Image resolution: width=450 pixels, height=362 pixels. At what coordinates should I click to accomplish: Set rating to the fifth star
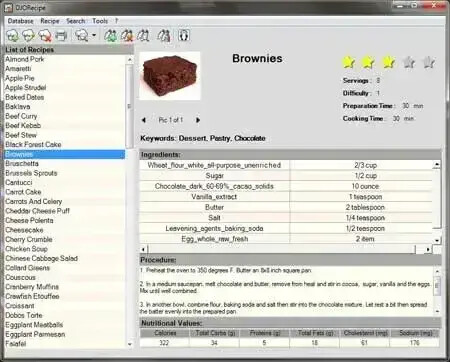(x=429, y=62)
